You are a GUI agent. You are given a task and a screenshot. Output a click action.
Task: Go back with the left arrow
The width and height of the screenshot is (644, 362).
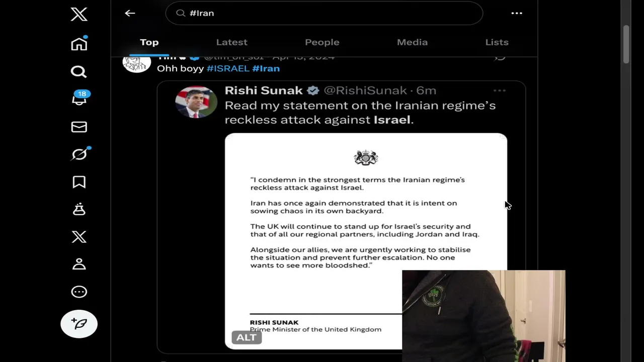(x=130, y=13)
